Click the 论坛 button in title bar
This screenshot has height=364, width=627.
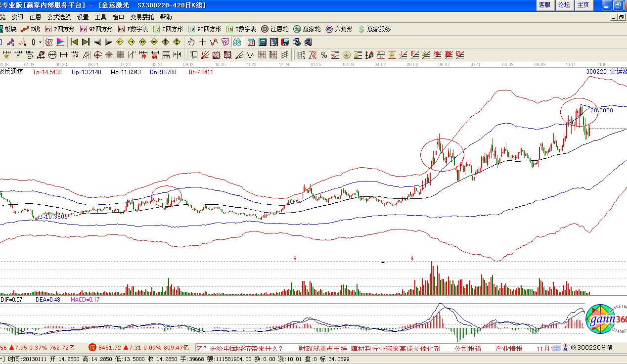click(x=564, y=5)
